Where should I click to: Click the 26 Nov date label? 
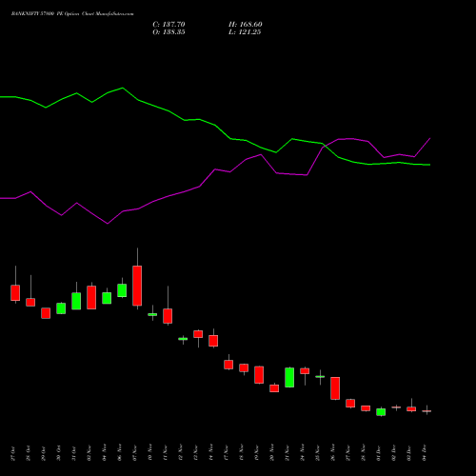[333, 453]
